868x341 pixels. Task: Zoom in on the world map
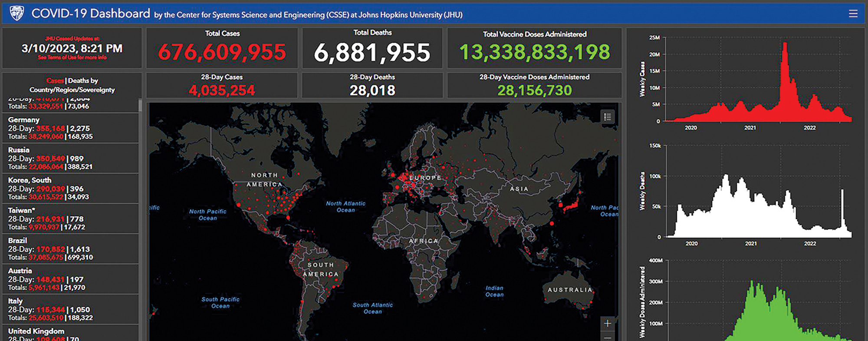(608, 323)
